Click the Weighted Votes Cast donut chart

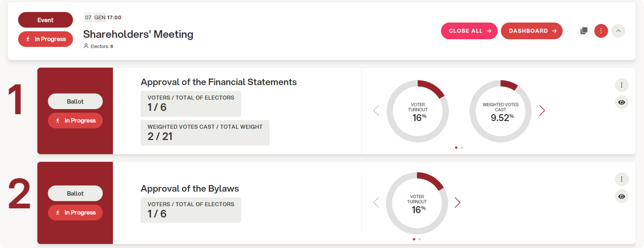click(x=501, y=111)
